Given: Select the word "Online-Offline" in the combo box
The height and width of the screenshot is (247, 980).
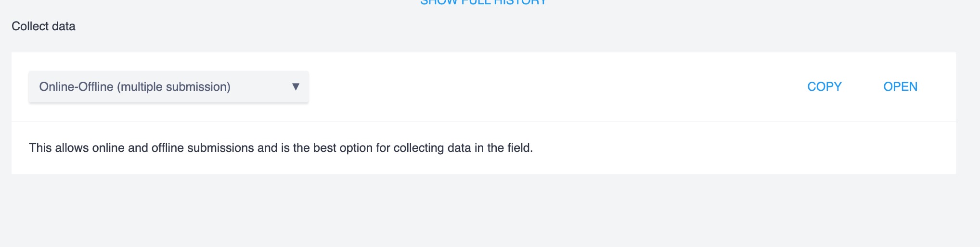Looking at the screenshot, I should tap(76, 87).
